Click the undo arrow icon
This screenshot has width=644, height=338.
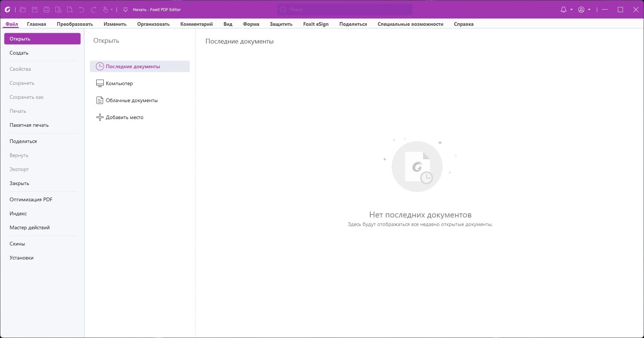[x=82, y=10]
